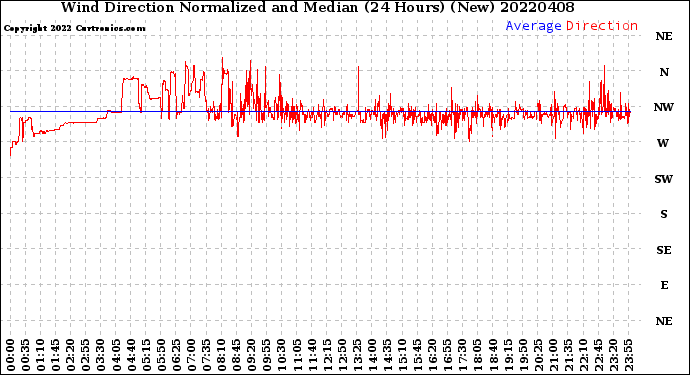The height and width of the screenshot is (375, 690).
Task: Click the 10:30 time label
Action: click(x=282, y=355)
